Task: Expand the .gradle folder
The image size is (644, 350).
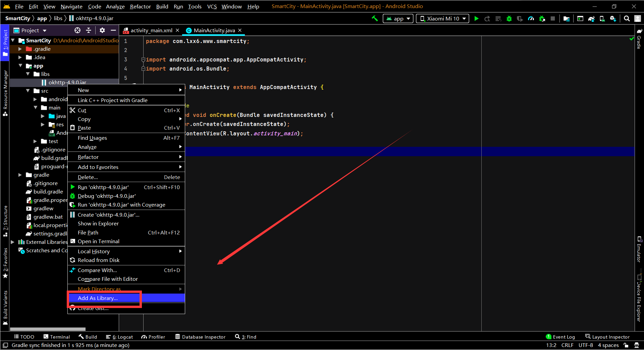Action: click(x=20, y=49)
